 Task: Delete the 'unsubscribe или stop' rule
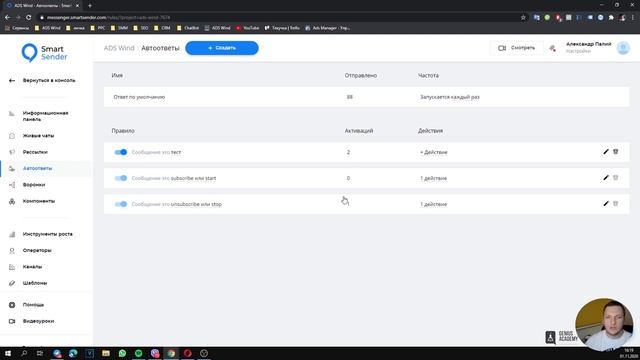point(616,204)
